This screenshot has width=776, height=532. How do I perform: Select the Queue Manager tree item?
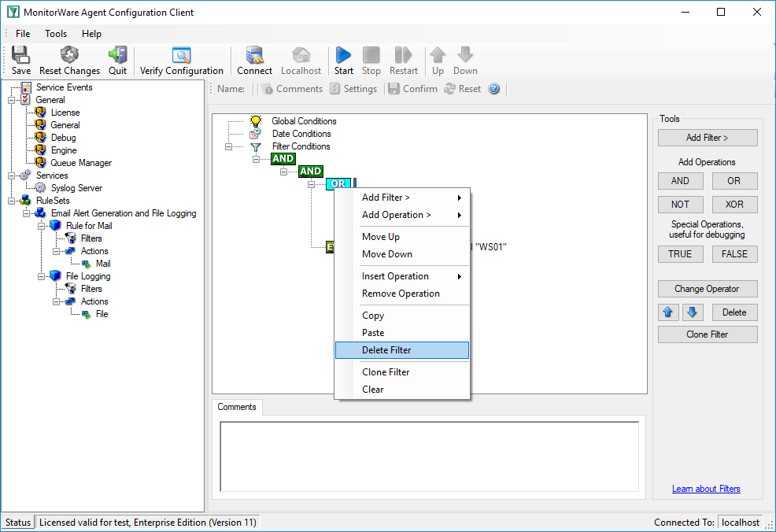coord(81,163)
